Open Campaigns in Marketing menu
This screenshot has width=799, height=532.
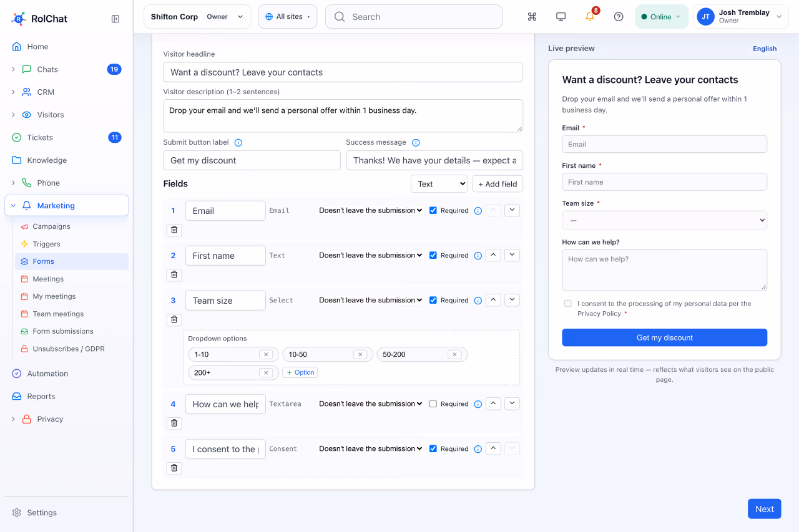coord(51,226)
